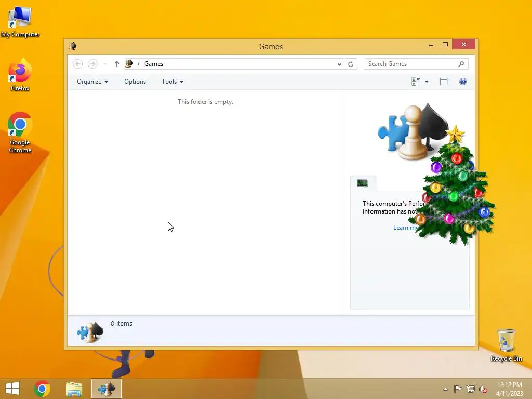Click the Games icon in details pane

pos(90,332)
